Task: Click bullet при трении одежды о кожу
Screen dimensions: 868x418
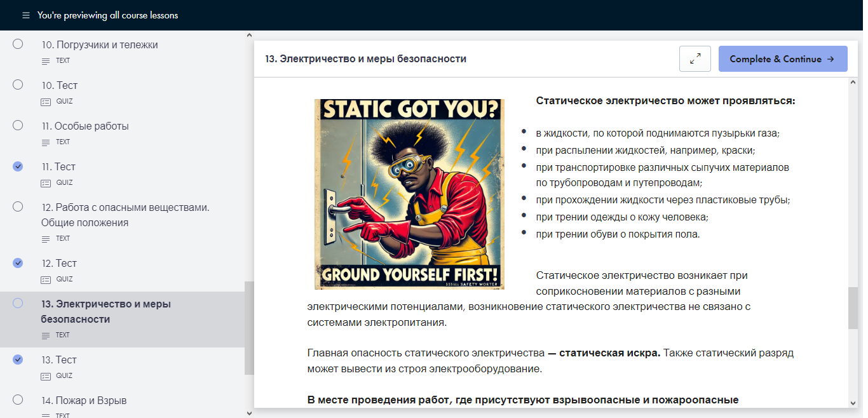Action: coord(622,217)
